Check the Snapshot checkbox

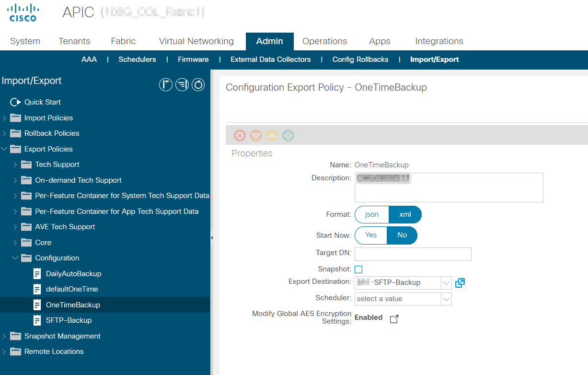pyautogui.click(x=358, y=270)
